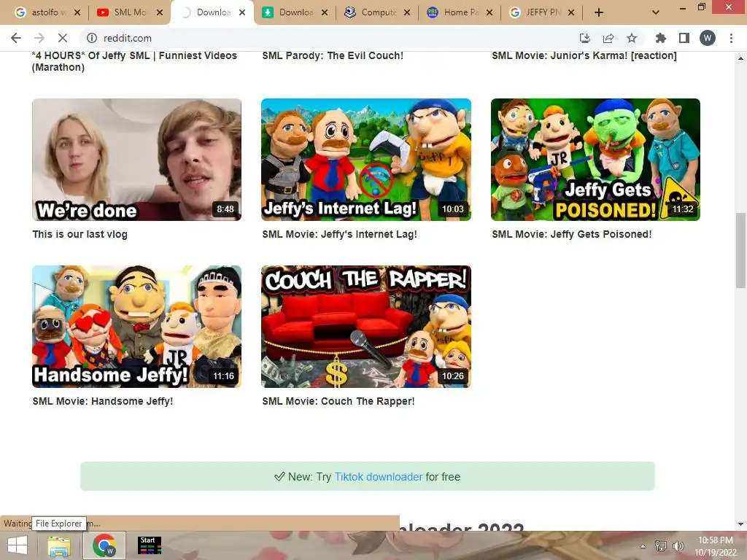
Task: Click SML Movie: Couch The Rapper! title
Action: (338, 402)
